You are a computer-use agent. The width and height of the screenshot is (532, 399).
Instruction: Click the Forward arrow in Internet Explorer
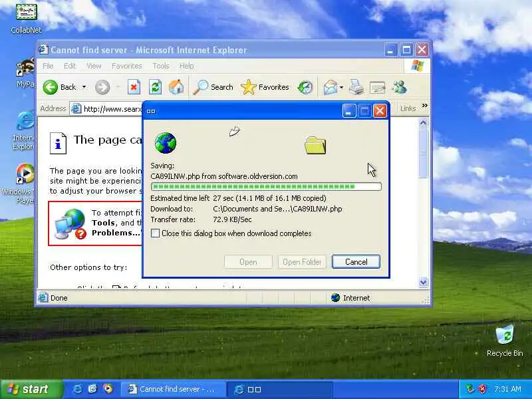point(102,87)
